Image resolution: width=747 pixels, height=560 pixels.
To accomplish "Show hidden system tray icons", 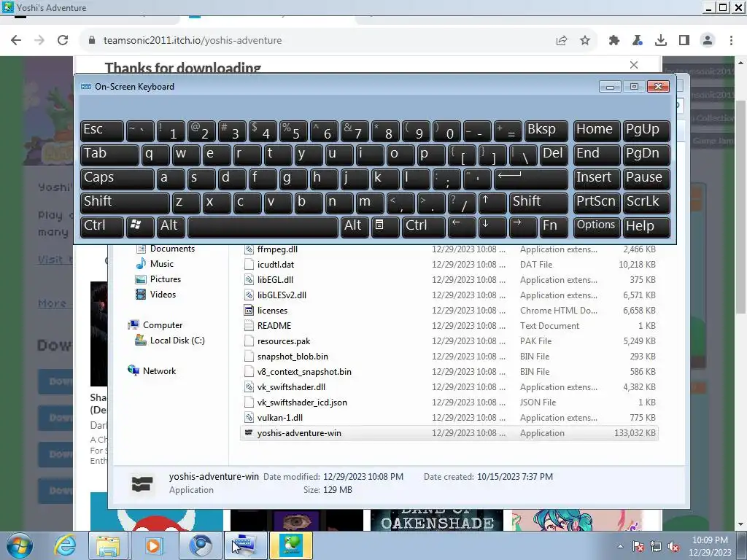I will point(620,546).
